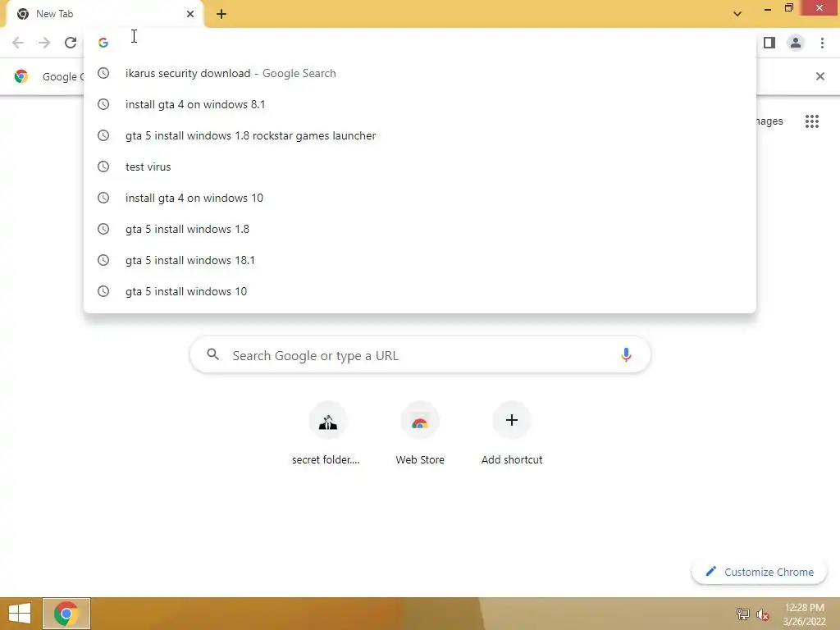The height and width of the screenshot is (630, 840).
Task: Start voice search with the microphone icon
Action: coord(626,354)
